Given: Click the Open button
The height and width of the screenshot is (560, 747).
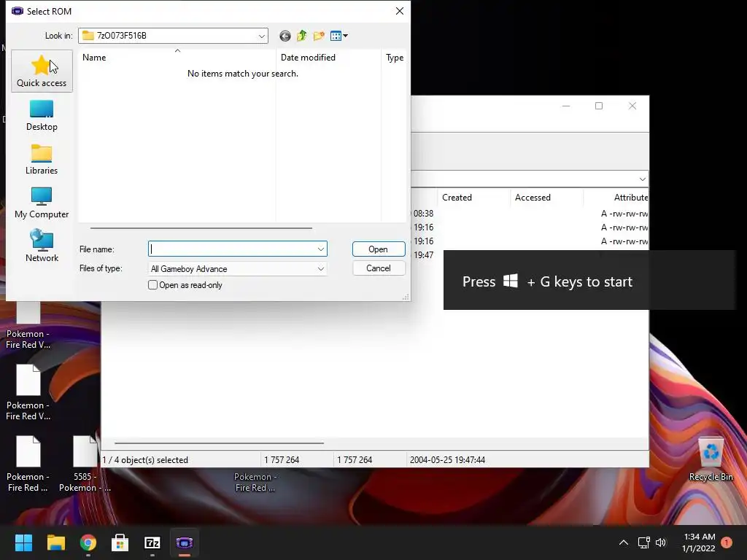Looking at the screenshot, I should (x=379, y=249).
